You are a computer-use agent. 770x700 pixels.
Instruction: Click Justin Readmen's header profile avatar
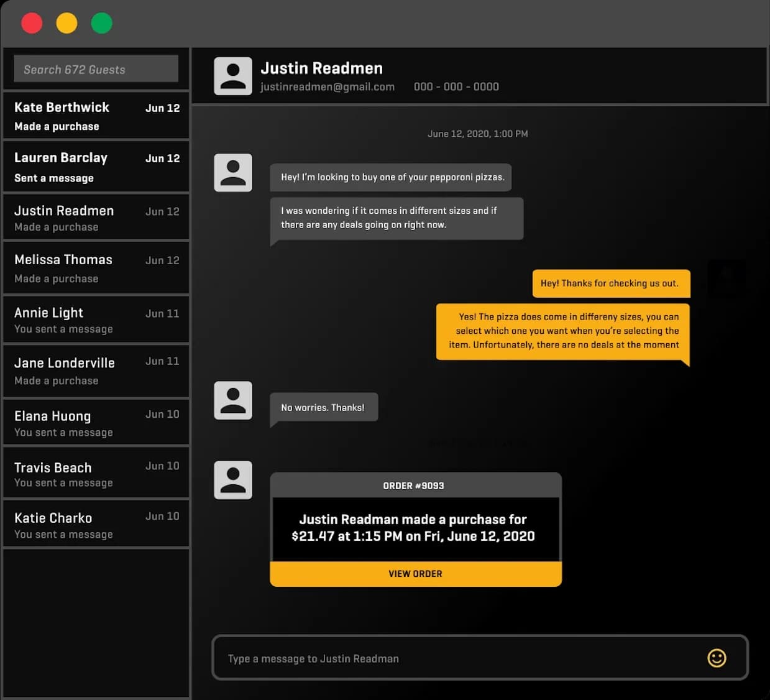(x=233, y=76)
